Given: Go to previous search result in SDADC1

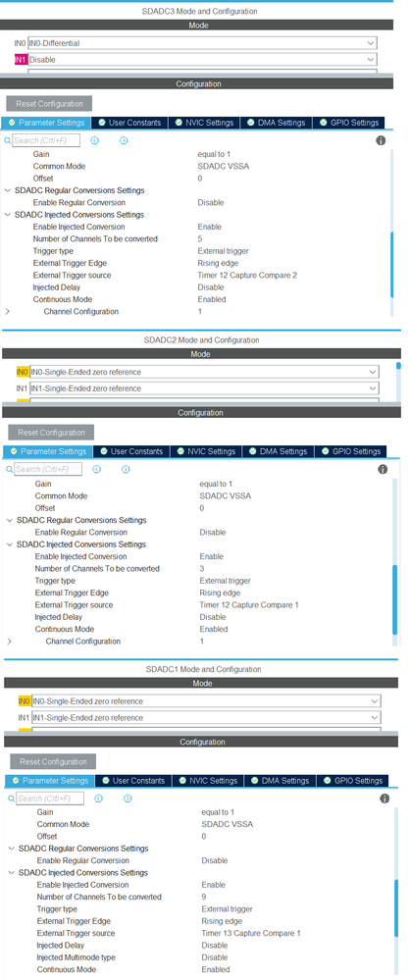Looking at the screenshot, I should (x=99, y=799).
